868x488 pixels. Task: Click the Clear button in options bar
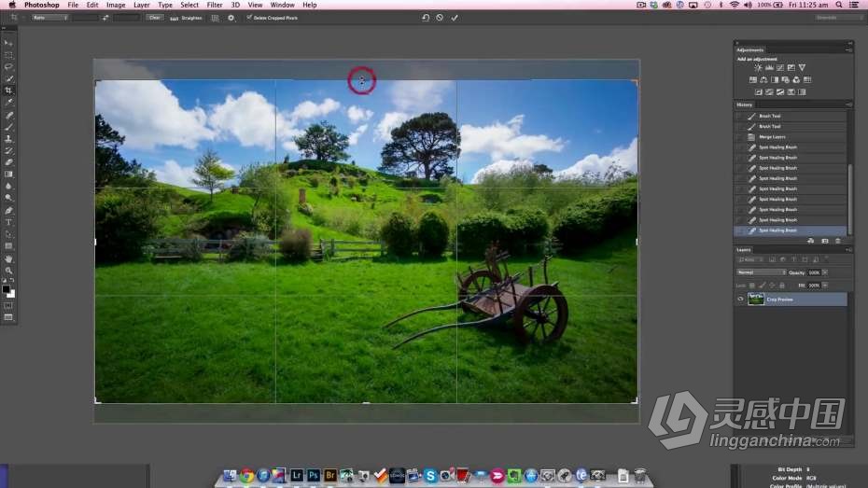154,18
